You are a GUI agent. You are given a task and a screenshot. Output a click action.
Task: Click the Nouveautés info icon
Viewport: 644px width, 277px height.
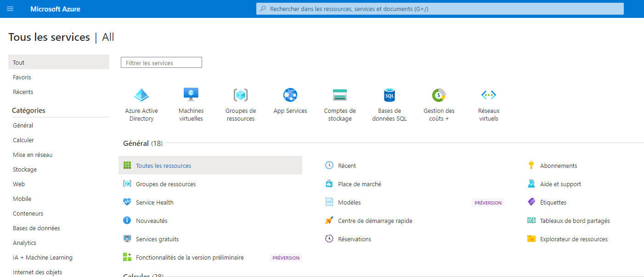tap(127, 221)
